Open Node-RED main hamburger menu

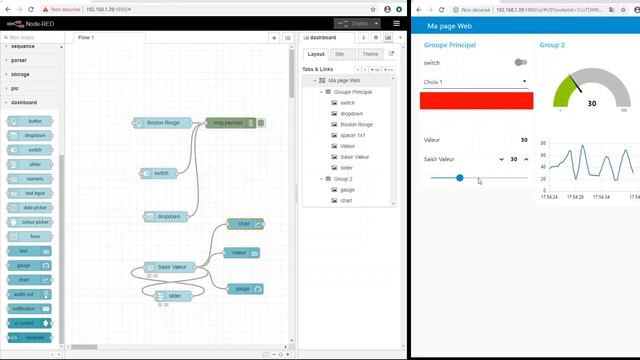pyautogui.click(x=396, y=24)
